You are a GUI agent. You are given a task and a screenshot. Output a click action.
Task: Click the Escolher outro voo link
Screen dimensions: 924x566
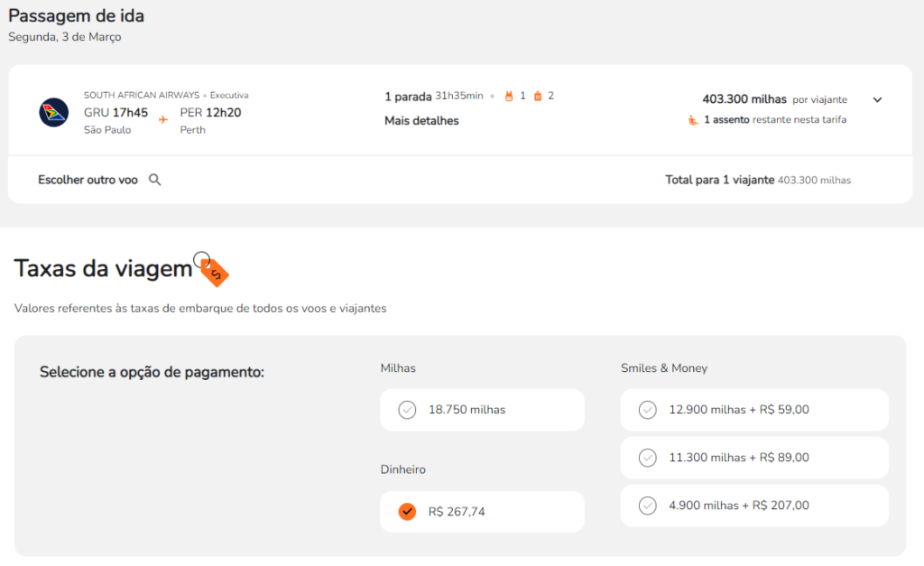pos(88,180)
